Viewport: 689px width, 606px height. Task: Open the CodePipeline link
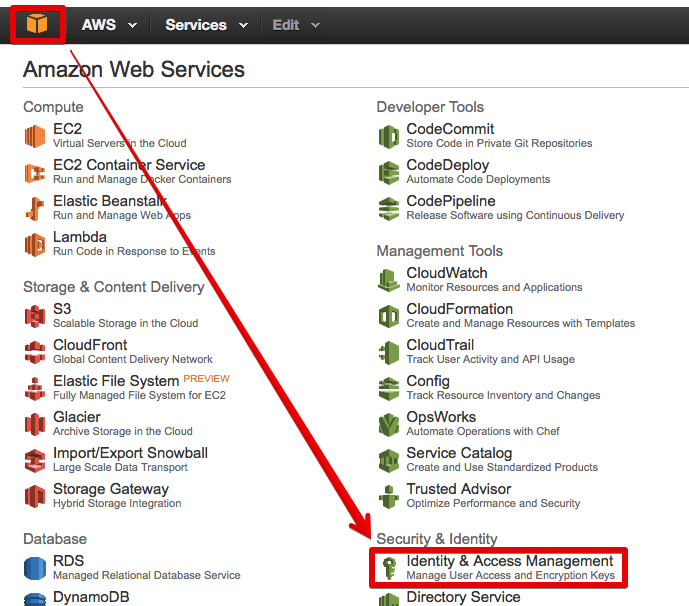(x=451, y=201)
